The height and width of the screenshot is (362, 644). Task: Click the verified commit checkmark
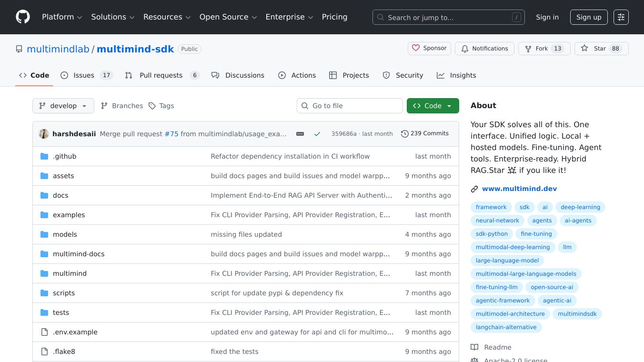tap(317, 134)
